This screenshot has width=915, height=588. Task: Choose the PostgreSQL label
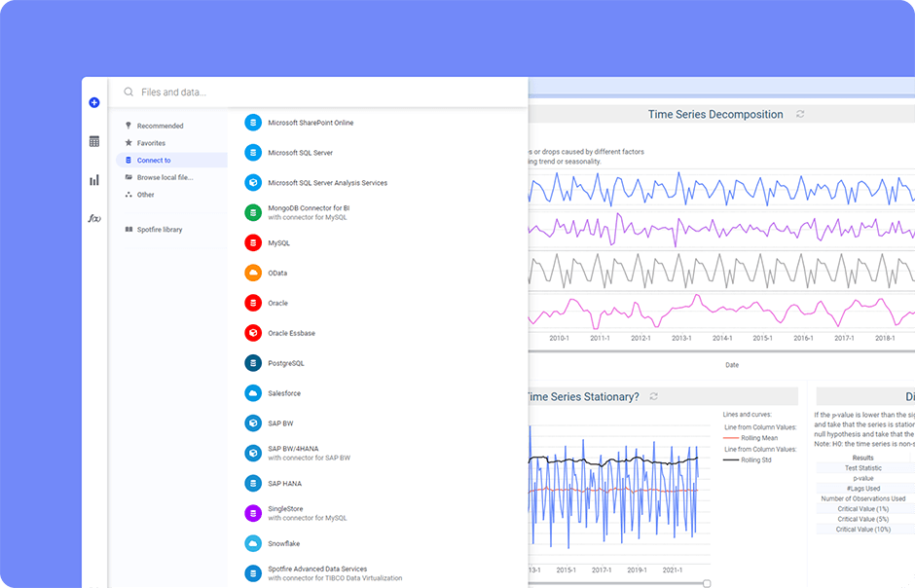286,363
